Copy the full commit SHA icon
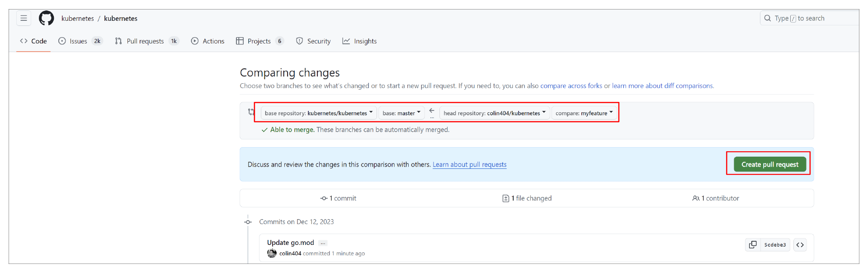 click(x=753, y=245)
